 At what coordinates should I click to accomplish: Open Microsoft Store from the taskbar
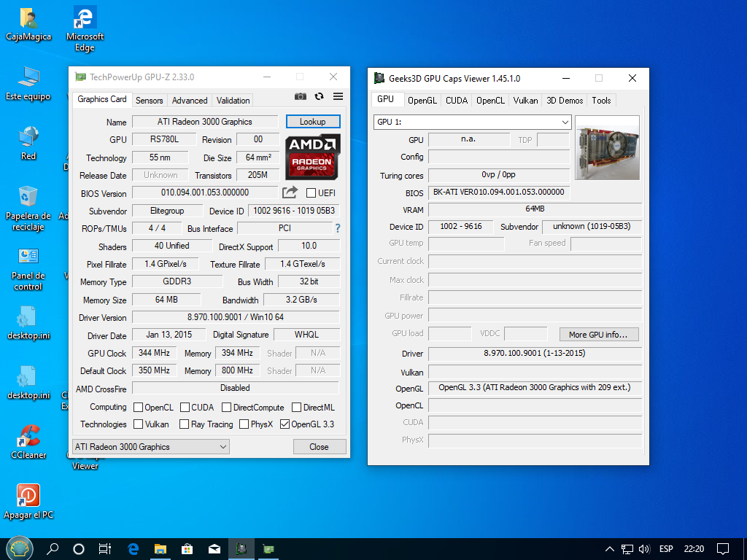pyautogui.click(x=187, y=549)
